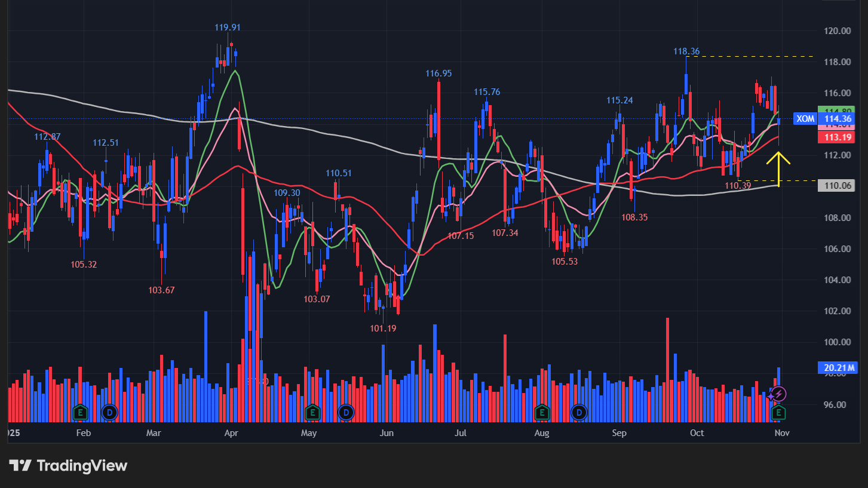The image size is (868, 488).
Task: Click the blue 114.36 current price label
Action: pos(837,119)
